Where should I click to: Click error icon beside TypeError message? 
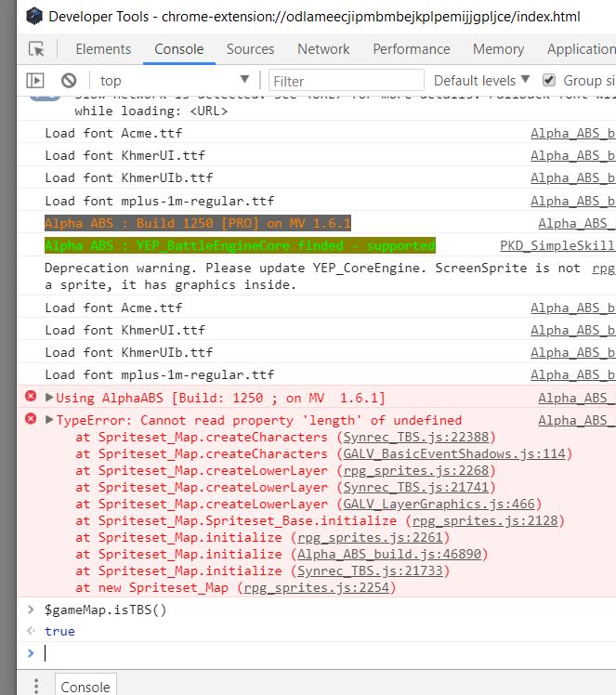(x=31, y=418)
